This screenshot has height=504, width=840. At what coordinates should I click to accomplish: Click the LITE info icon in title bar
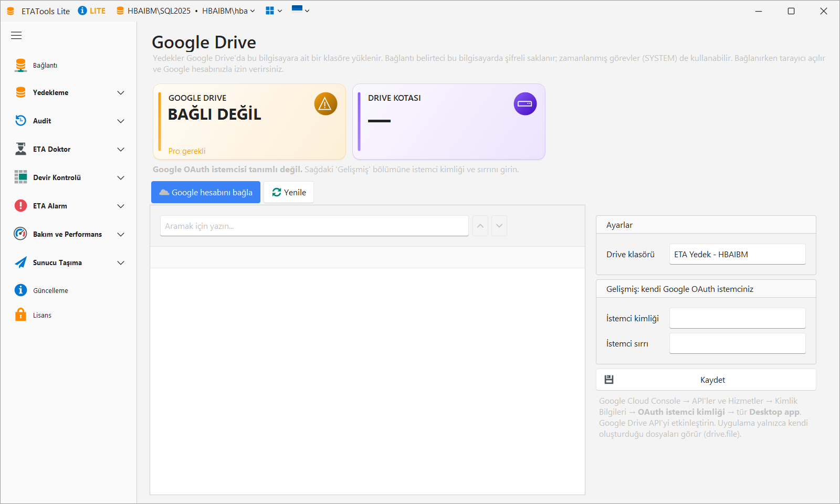tap(82, 10)
